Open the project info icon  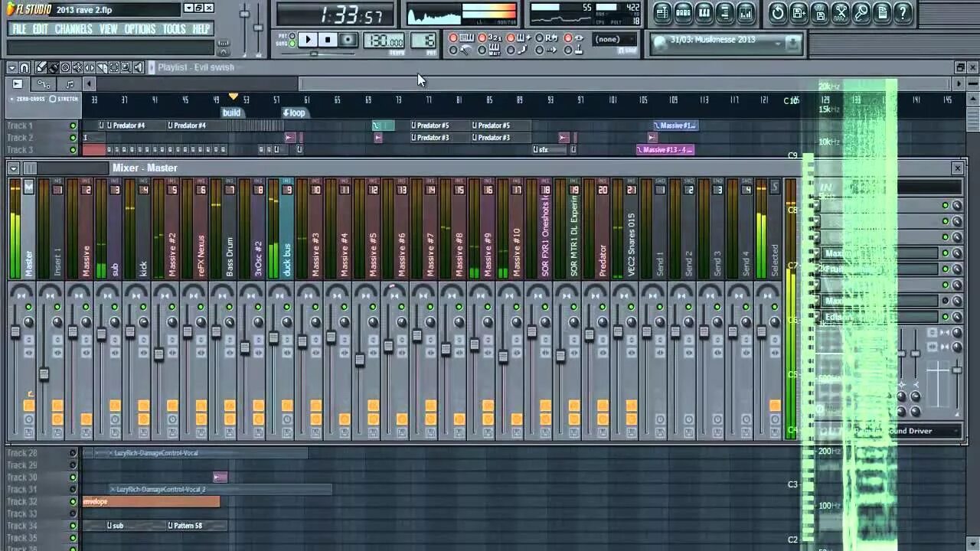pyautogui.click(x=881, y=12)
